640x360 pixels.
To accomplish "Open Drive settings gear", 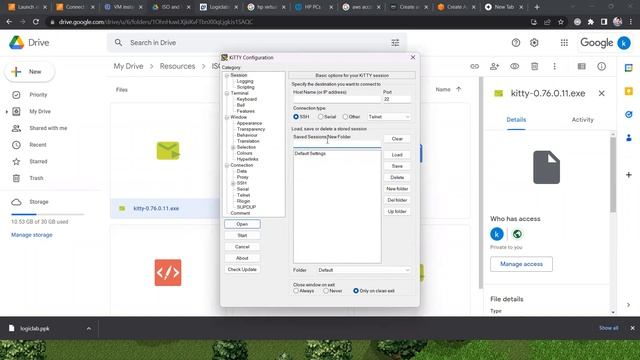I will pos(534,42).
